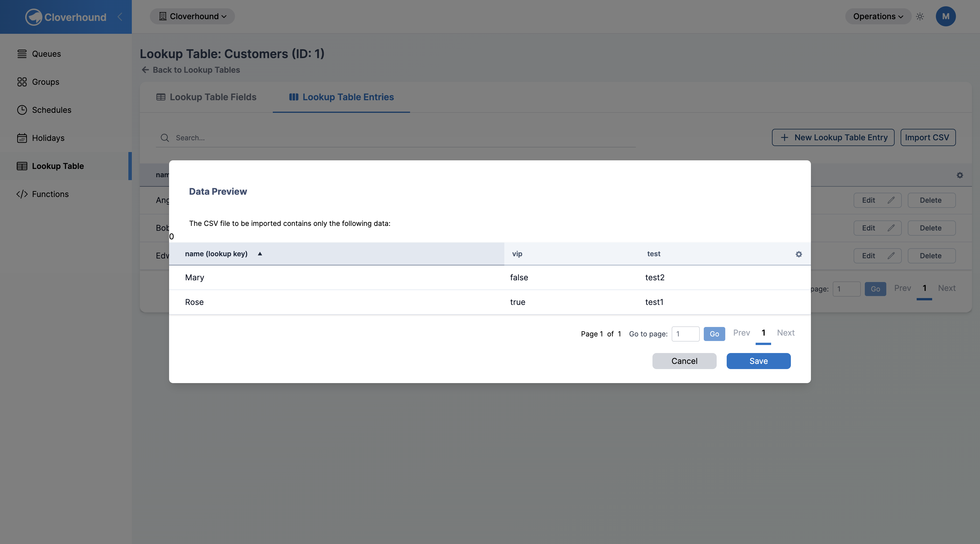980x544 pixels.
Task: Select Lookup Table in the sidebar
Action: point(65,166)
